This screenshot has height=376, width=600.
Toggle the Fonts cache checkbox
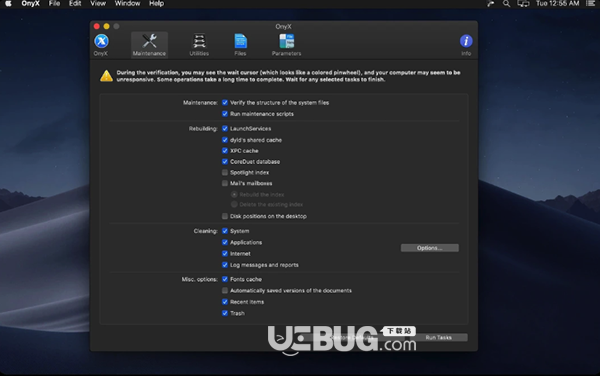(x=225, y=279)
